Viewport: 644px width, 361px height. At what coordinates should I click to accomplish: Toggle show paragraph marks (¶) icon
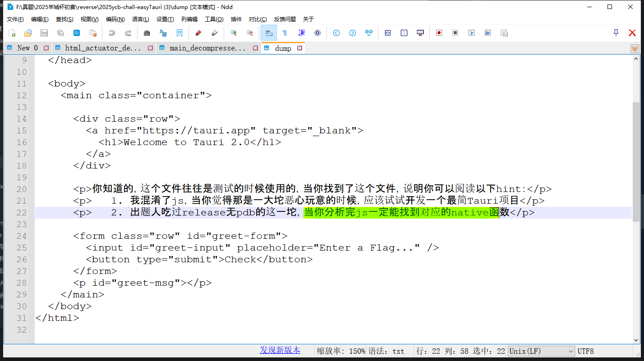(x=285, y=33)
